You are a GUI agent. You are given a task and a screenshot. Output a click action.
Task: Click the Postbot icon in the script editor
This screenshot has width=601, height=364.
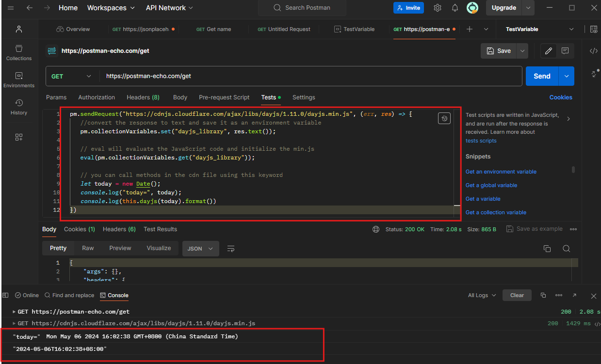tap(444, 118)
